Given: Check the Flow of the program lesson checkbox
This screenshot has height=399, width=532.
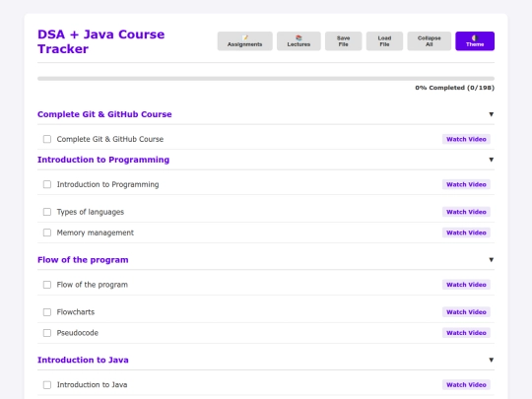Looking at the screenshot, I should tap(47, 285).
